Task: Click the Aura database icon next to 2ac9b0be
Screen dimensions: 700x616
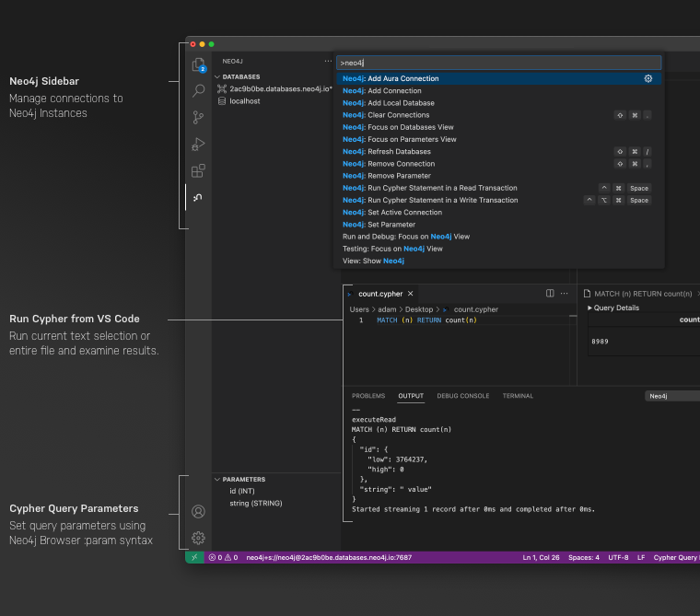Action: pos(222,88)
